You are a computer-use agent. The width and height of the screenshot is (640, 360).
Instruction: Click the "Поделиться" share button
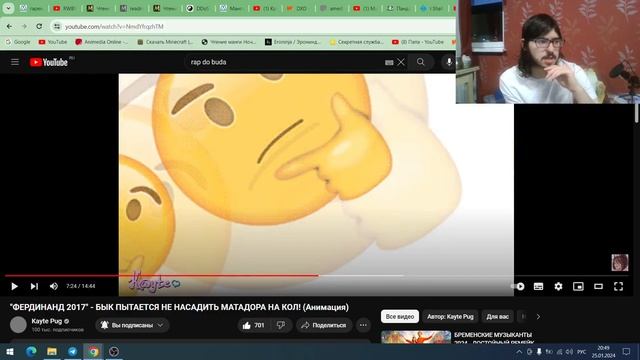point(324,325)
